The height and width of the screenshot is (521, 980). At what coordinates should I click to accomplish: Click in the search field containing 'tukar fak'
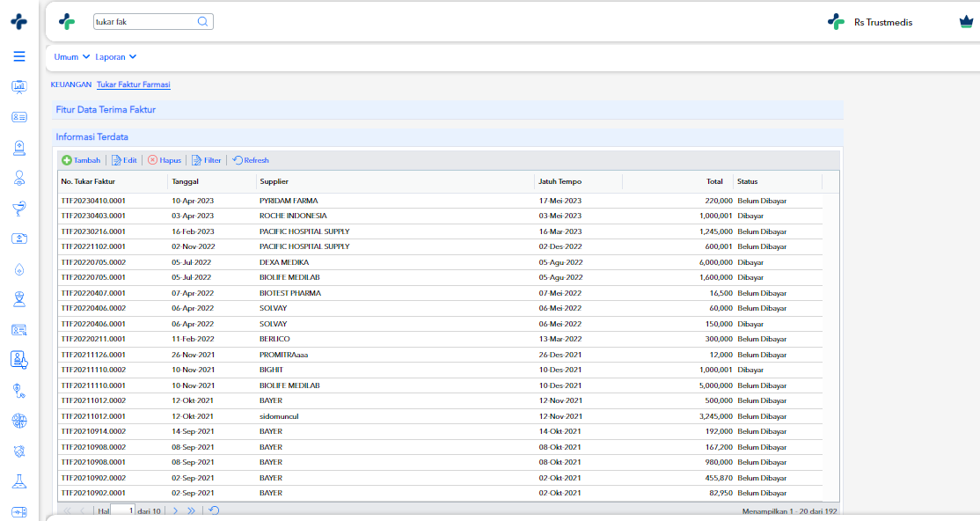(x=145, y=22)
